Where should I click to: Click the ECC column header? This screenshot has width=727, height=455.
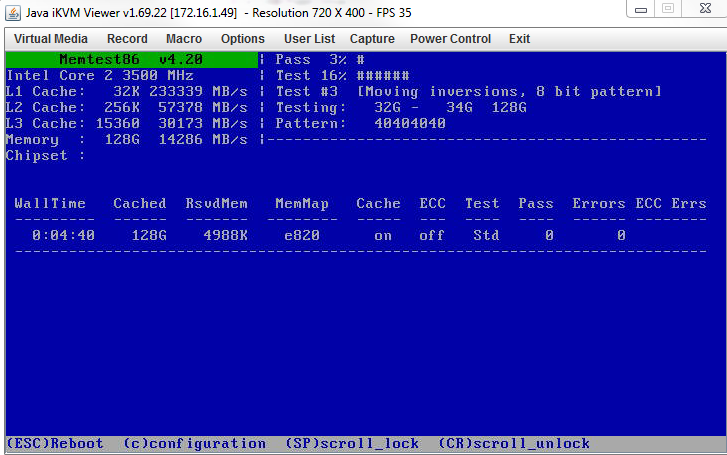click(x=433, y=204)
